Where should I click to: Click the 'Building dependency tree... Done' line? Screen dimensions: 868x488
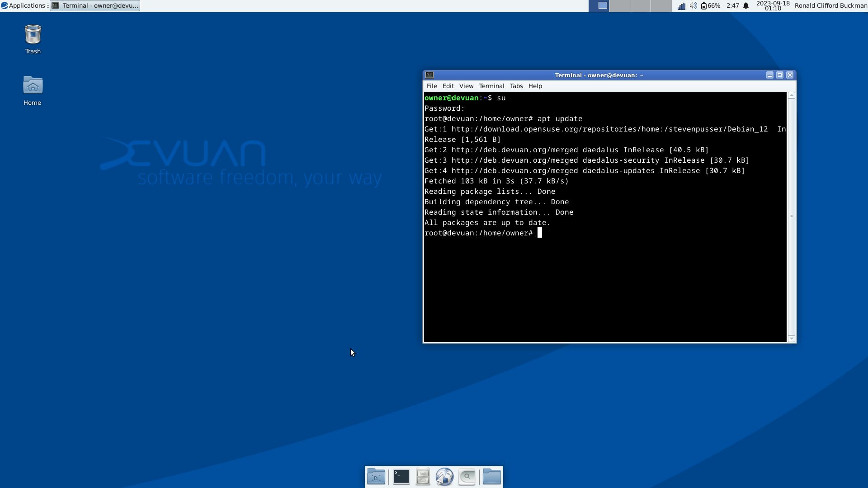pyautogui.click(x=496, y=202)
